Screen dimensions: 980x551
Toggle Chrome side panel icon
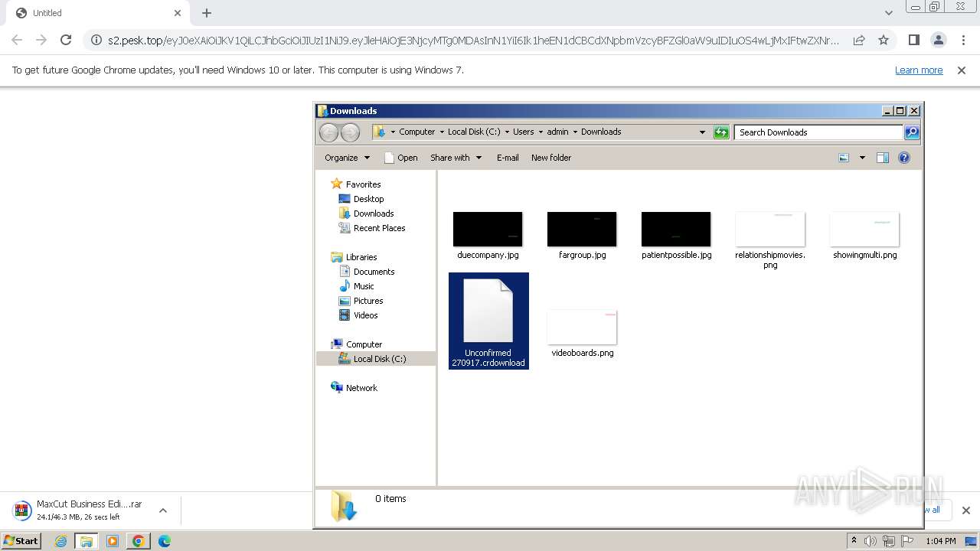click(913, 40)
